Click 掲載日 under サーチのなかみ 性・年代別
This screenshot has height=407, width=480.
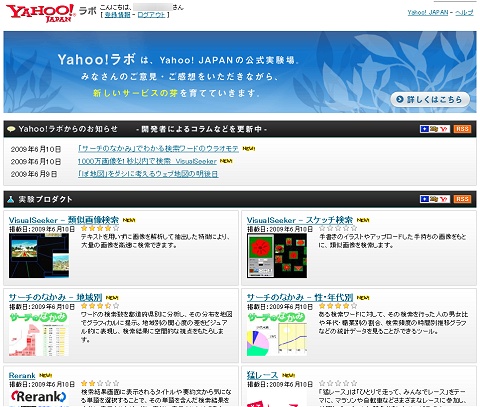point(280,306)
